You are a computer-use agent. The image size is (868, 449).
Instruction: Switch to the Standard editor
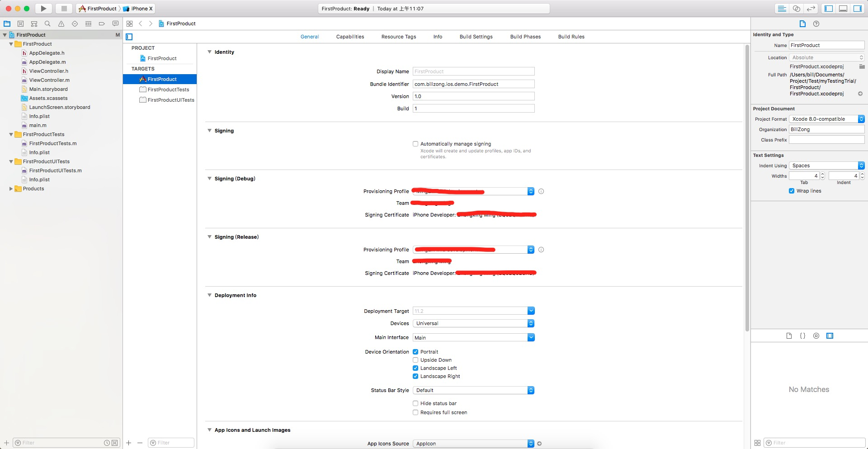coord(782,9)
